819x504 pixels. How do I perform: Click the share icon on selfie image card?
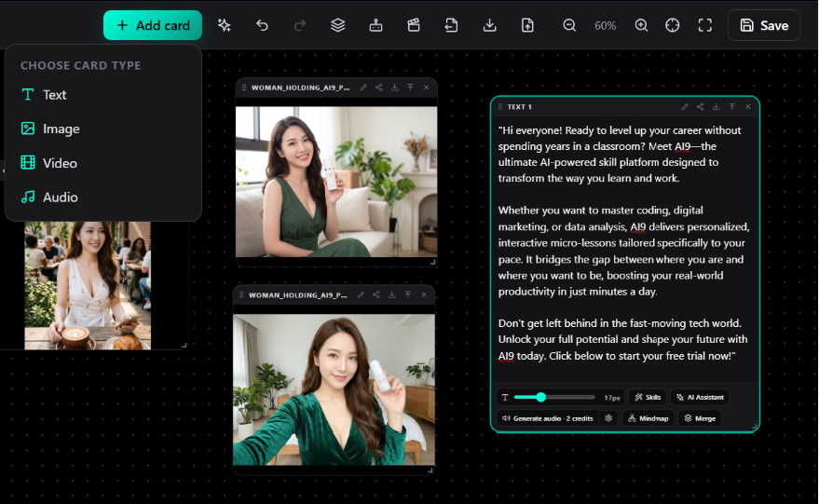pyautogui.click(x=376, y=294)
